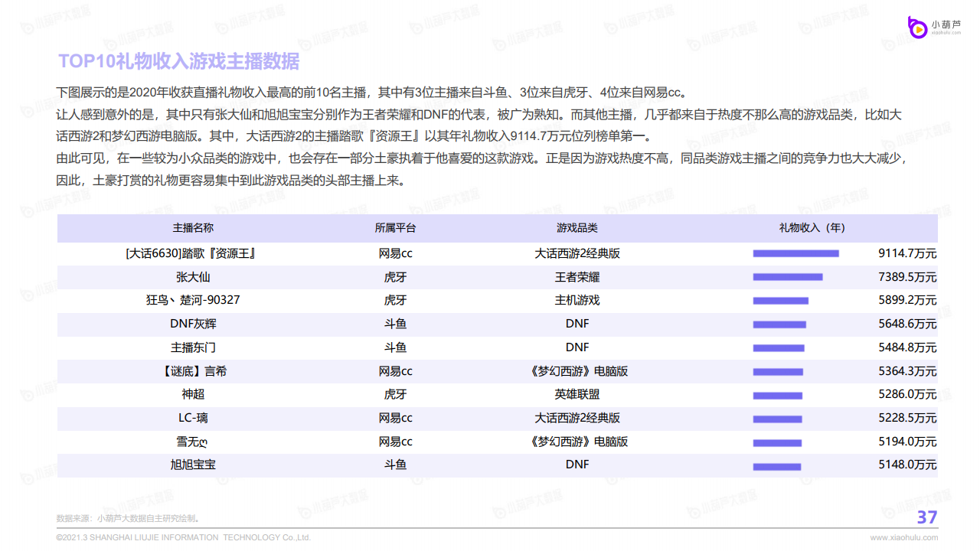980x551 pixels.
Task: Click the 旭旭宝宝 streamer name
Action: coord(193,465)
